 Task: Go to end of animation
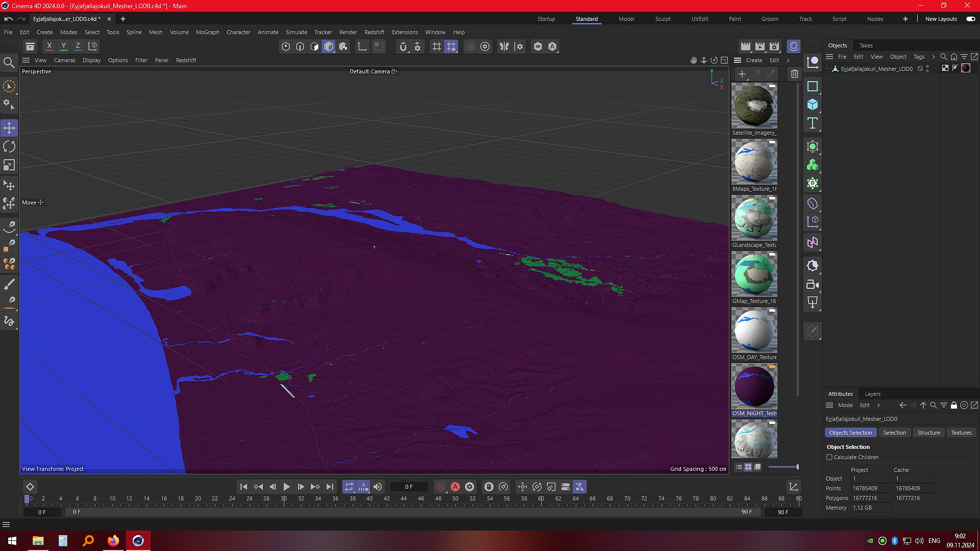click(x=330, y=487)
